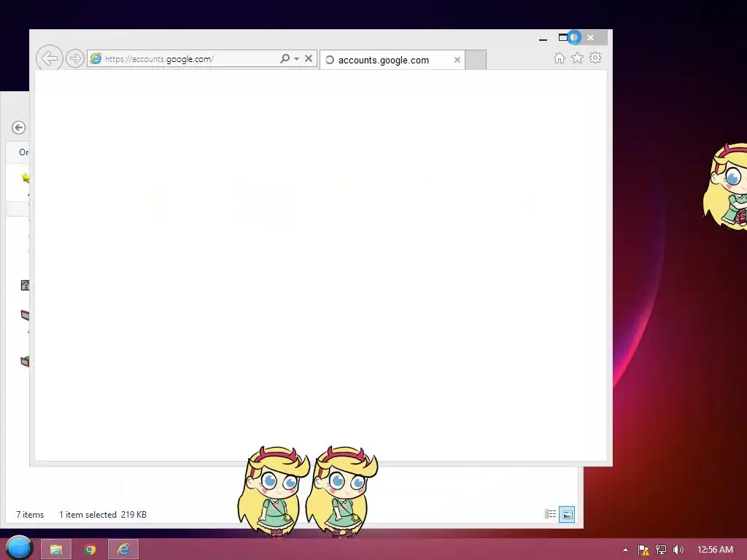Open the search magnifier in address bar
747x560 pixels.
[285, 58]
